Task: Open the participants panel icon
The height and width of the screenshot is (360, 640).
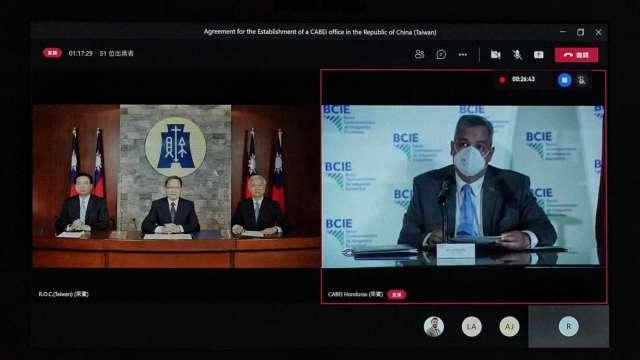Action: (x=419, y=54)
